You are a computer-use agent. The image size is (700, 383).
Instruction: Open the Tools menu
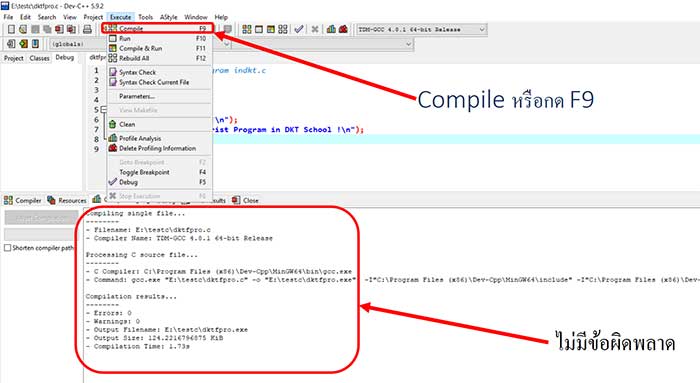point(146,17)
